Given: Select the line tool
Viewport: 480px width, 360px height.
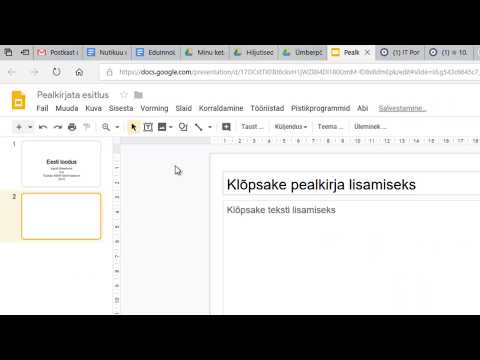Looking at the screenshot, I should point(199,127).
